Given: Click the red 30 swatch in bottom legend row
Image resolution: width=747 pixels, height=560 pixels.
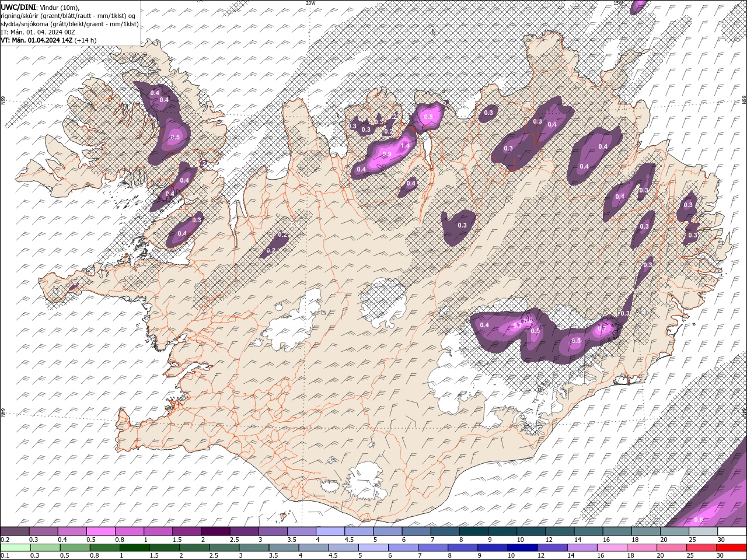Looking at the screenshot, I should [731, 548].
